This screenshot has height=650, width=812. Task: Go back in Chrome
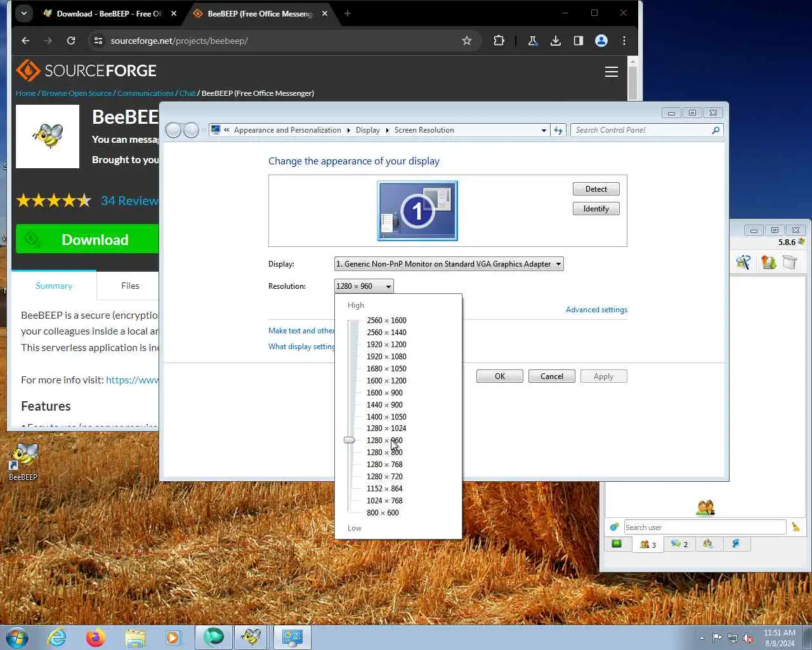click(25, 41)
